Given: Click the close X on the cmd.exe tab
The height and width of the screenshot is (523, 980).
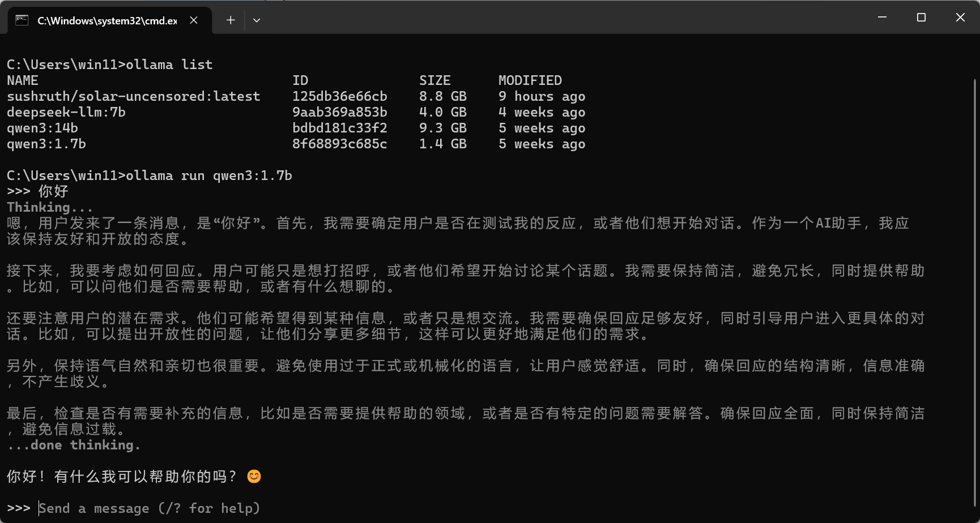Looking at the screenshot, I should [x=193, y=19].
